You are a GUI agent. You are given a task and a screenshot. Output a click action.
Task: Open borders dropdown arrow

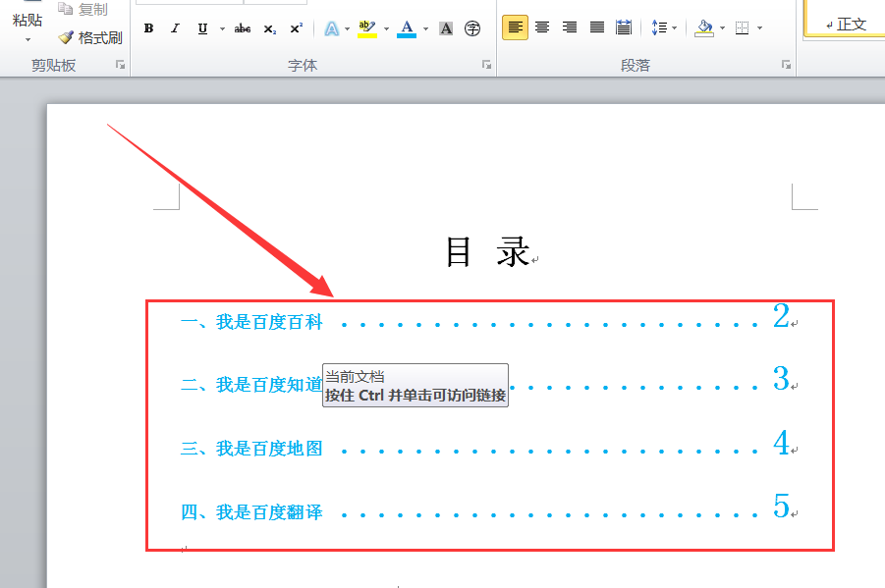[x=759, y=27]
